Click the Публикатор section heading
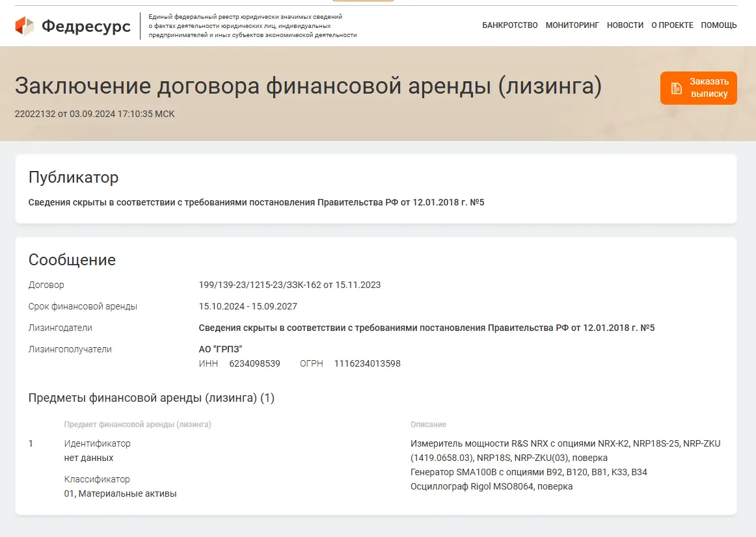756x537 pixels. click(74, 177)
